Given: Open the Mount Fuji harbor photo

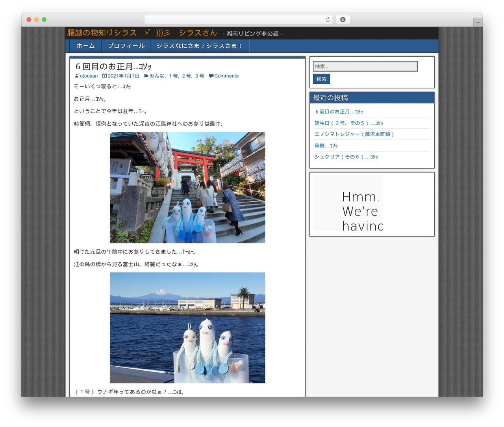Looking at the screenshot, I should coord(187,328).
